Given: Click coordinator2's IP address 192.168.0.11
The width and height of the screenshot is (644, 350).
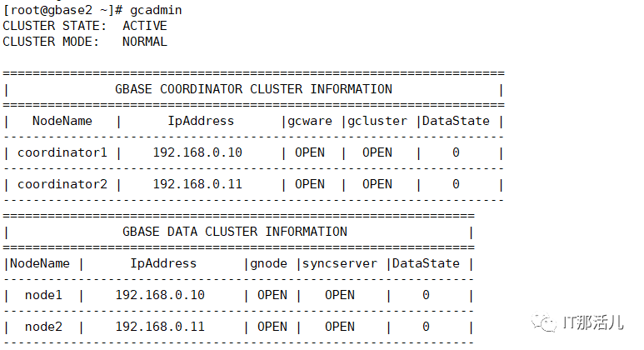Looking at the screenshot, I should pos(197,184).
